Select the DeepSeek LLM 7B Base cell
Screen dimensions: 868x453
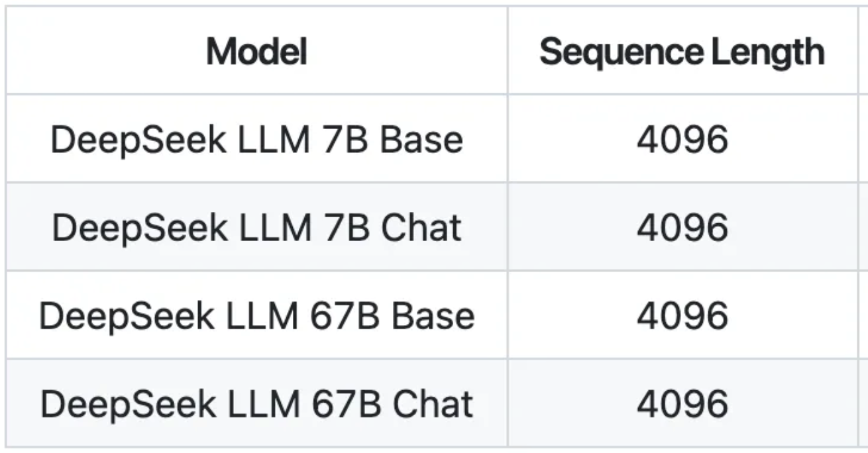(256, 140)
